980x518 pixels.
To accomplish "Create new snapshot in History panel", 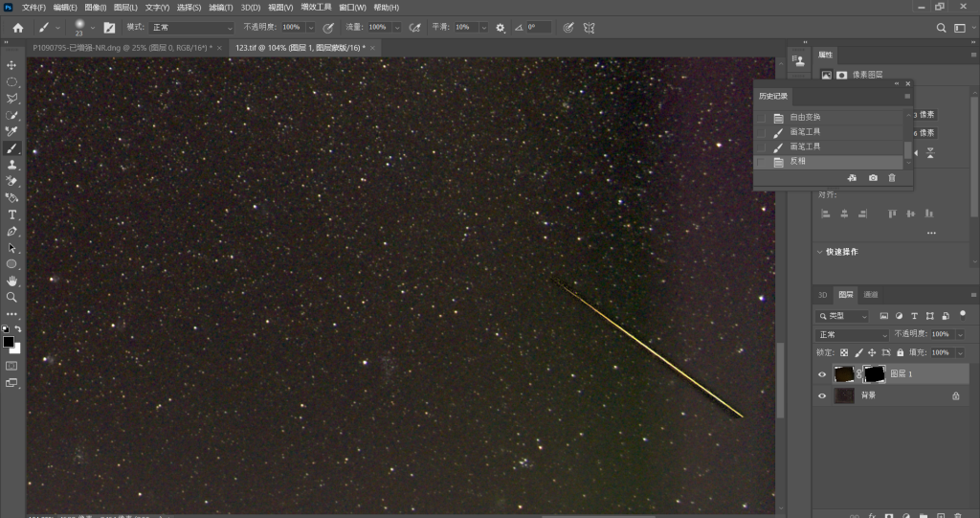I will click(x=873, y=178).
